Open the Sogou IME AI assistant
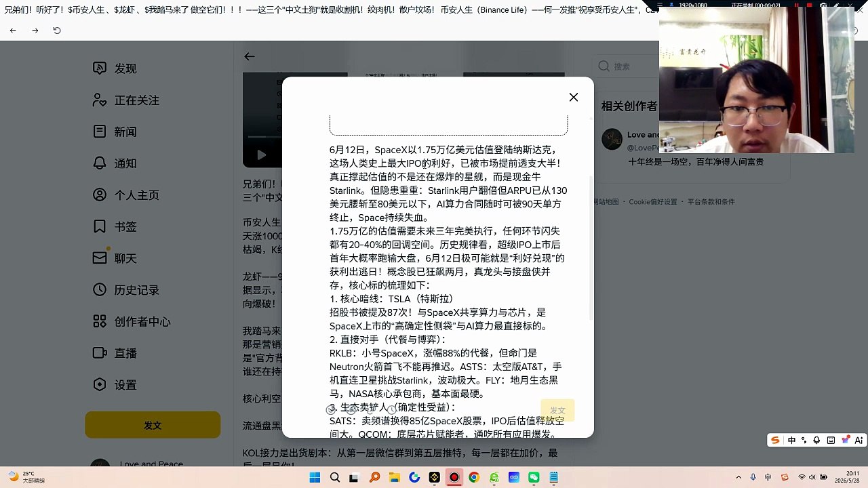 pos(859,441)
